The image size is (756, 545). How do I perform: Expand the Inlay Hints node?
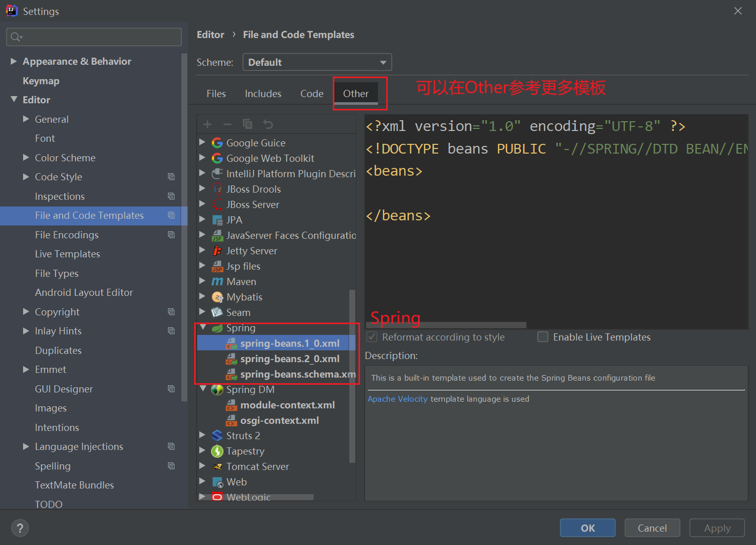tap(26, 331)
